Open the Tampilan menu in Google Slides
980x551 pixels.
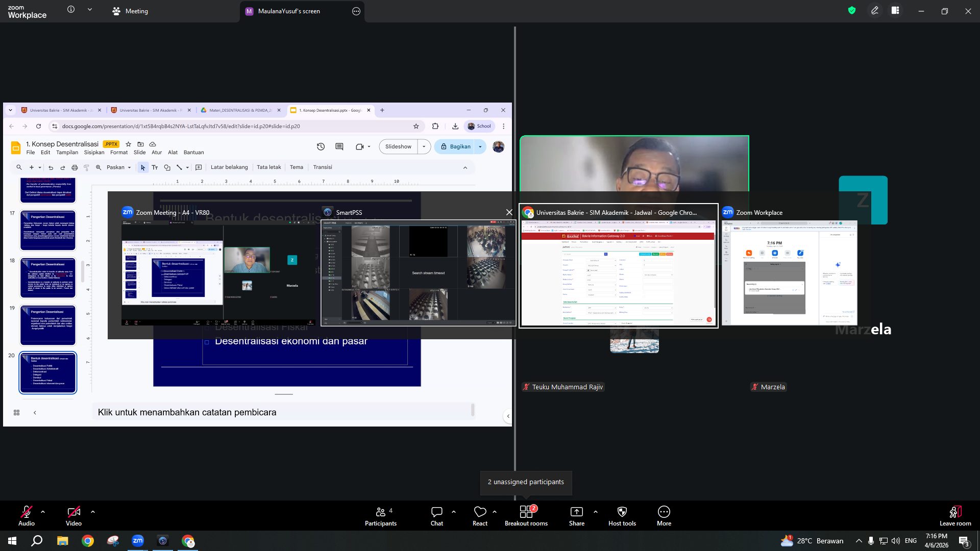click(x=67, y=153)
